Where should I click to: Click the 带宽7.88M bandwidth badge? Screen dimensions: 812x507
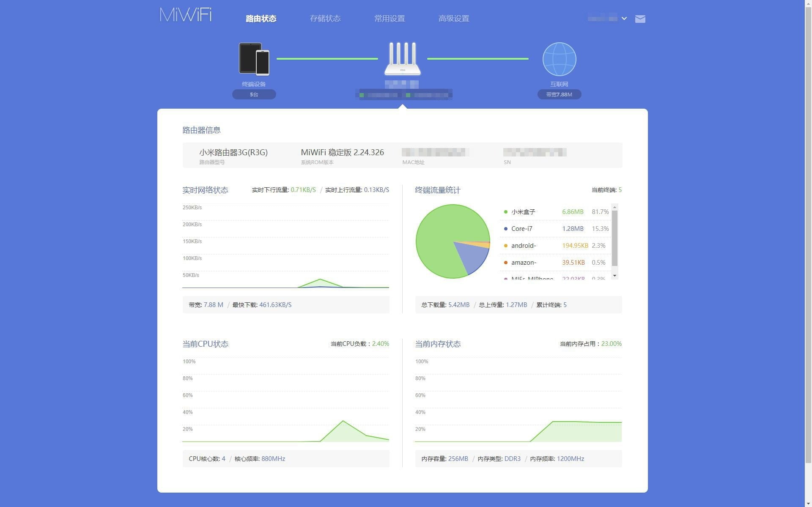coord(559,94)
